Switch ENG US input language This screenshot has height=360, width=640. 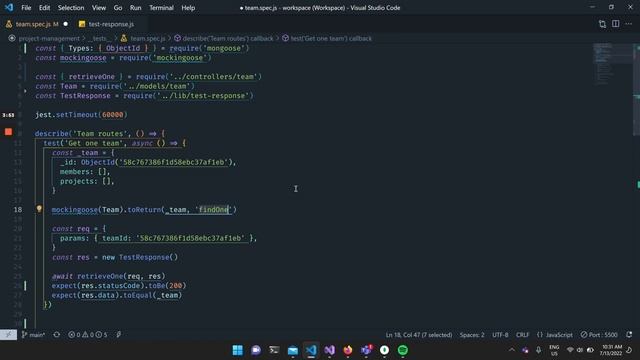(x=554, y=350)
